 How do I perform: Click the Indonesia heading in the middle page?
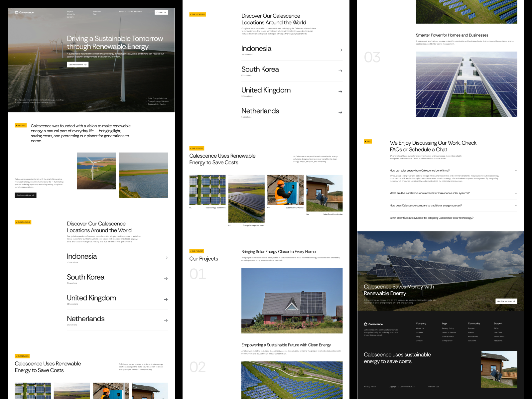(x=256, y=49)
